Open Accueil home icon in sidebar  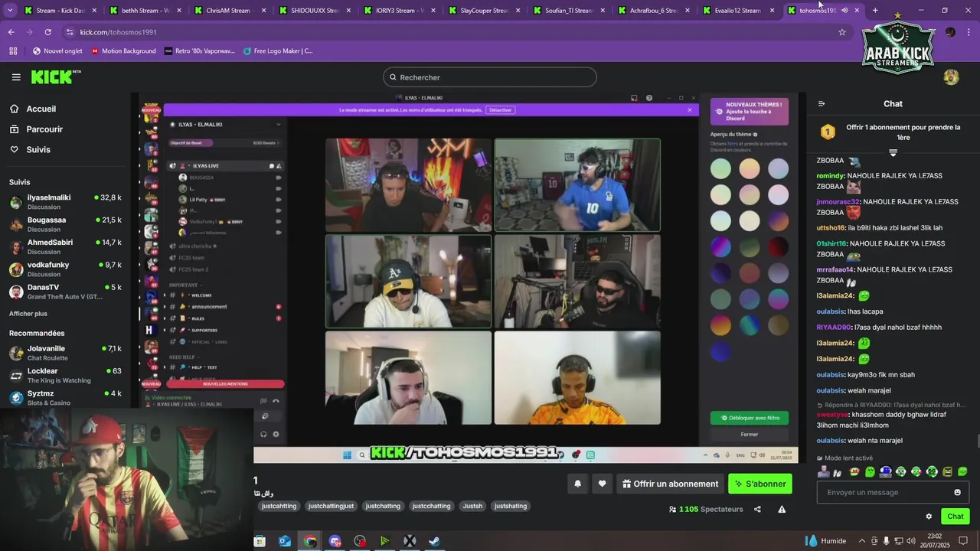tap(15, 109)
